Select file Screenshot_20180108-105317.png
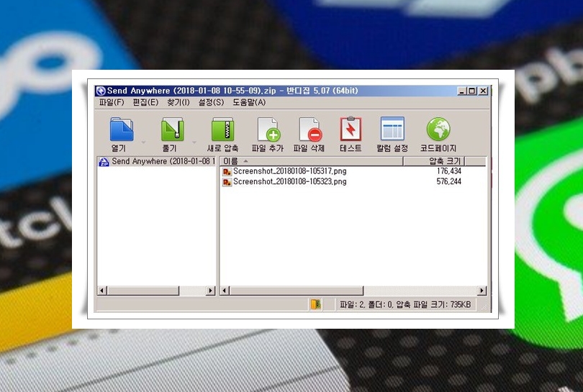The image size is (583, 392). (289, 171)
